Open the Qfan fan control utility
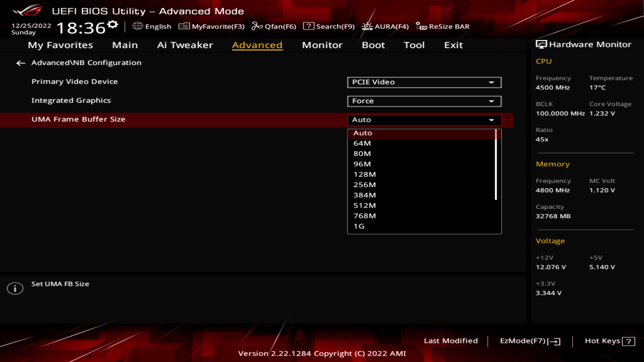This screenshot has height=362, width=644. pos(274,26)
